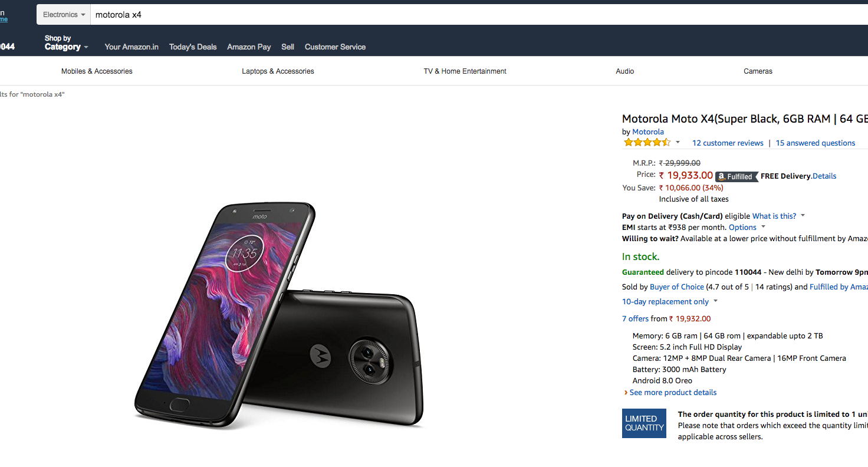The image size is (868, 467).
Task: Open the Buyer of Choice seller page
Action: tap(676, 287)
